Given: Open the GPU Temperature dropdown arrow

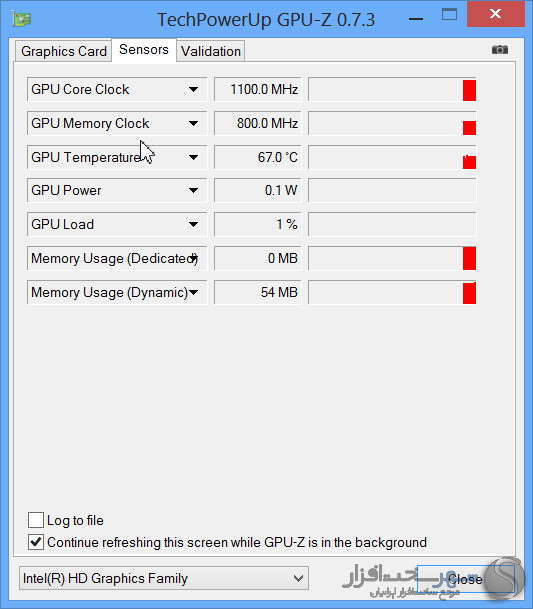Looking at the screenshot, I should point(193,157).
